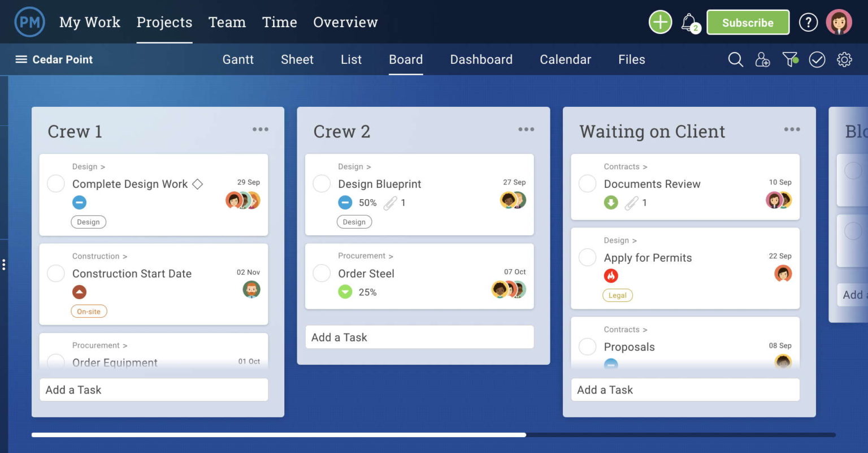Switch to the Gantt tab
This screenshot has height=453, width=868.
pyautogui.click(x=238, y=59)
